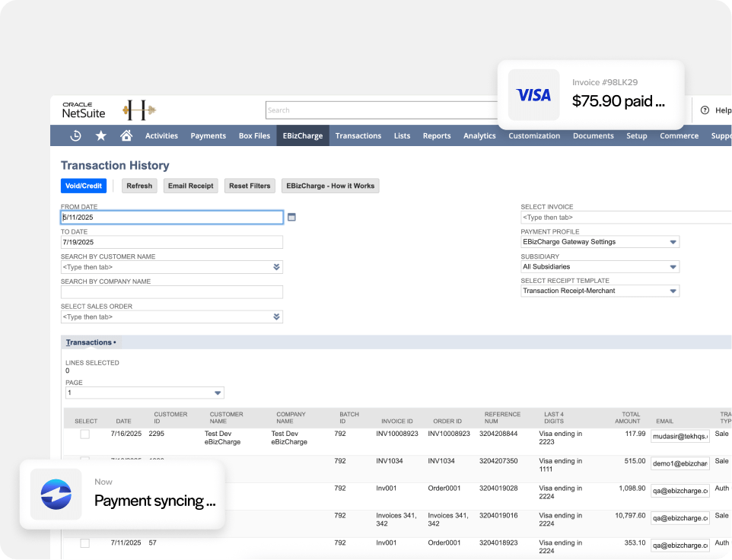Expand the Search By Customer Name dropdown

(276, 267)
